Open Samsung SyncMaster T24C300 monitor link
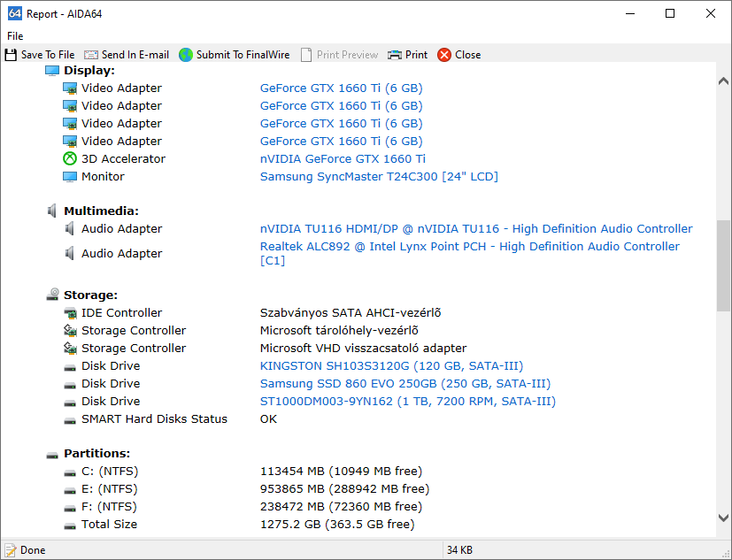 tap(379, 177)
